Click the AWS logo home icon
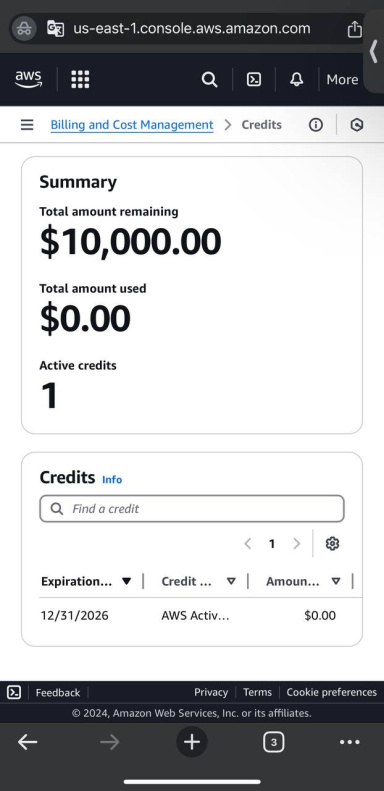The height and width of the screenshot is (791, 384). click(28, 79)
